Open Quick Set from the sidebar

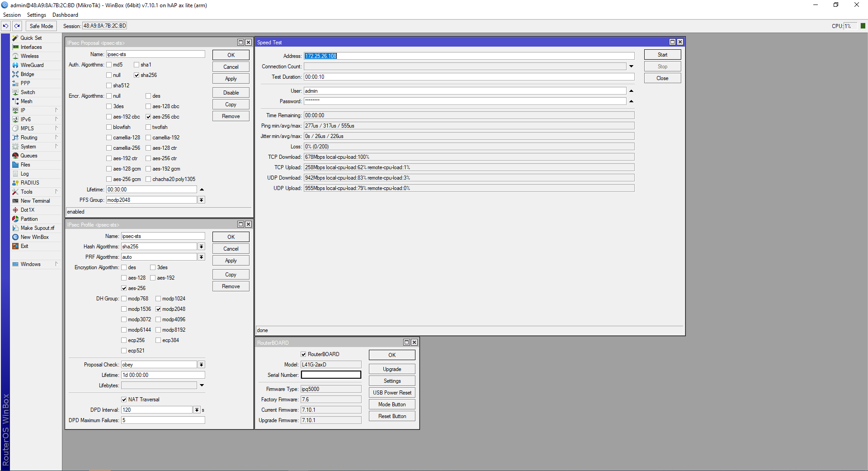[31, 38]
